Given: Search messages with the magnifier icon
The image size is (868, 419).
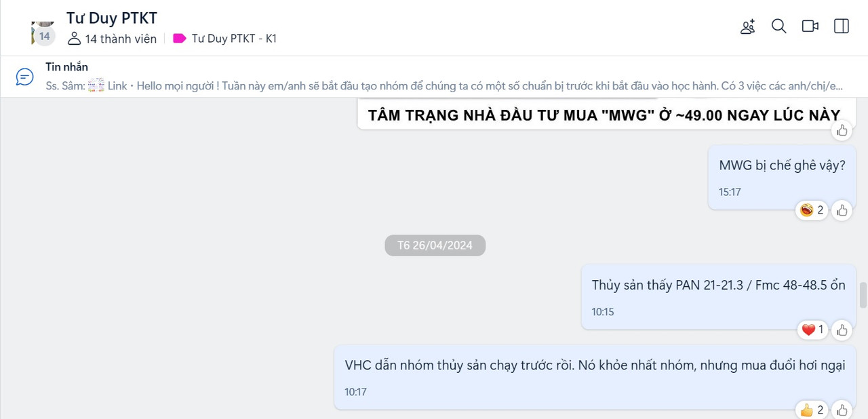Looking at the screenshot, I should [779, 26].
